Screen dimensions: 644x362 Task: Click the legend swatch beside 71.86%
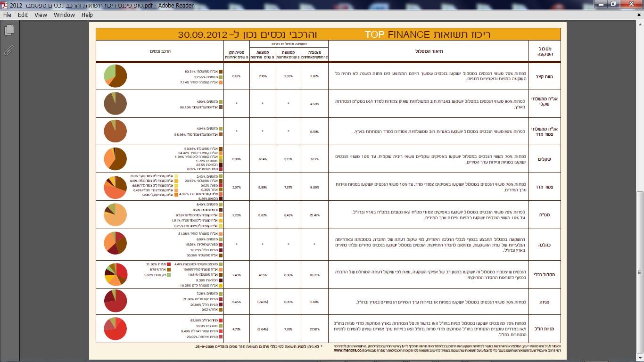click(221, 299)
